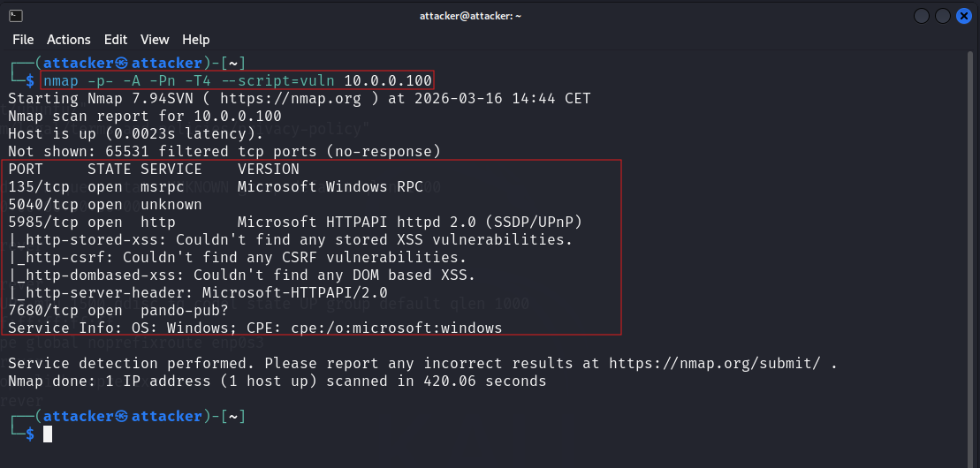
Task: Open the View menu
Action: pos(155,40)
